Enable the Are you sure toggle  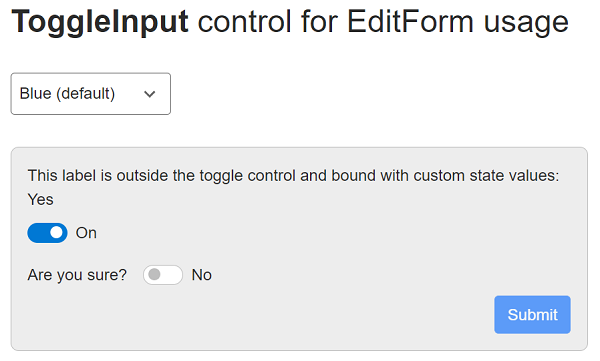coord(163,275)
